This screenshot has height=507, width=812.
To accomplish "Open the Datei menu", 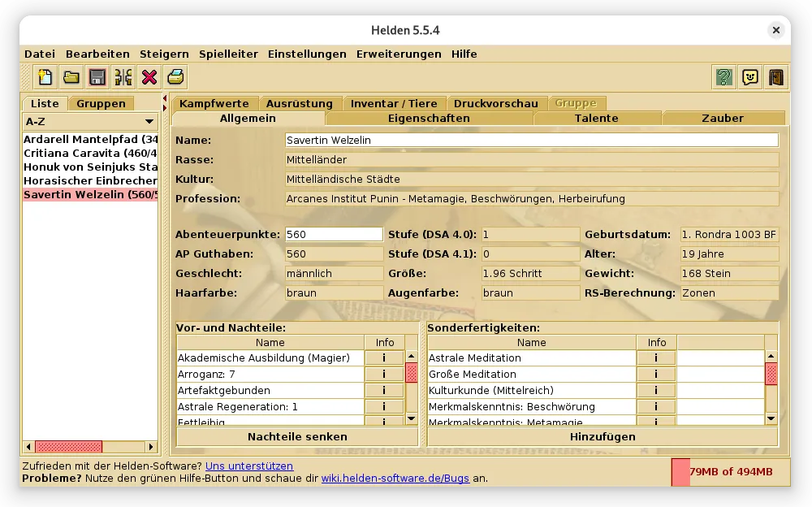I will (x=40, y=54).
